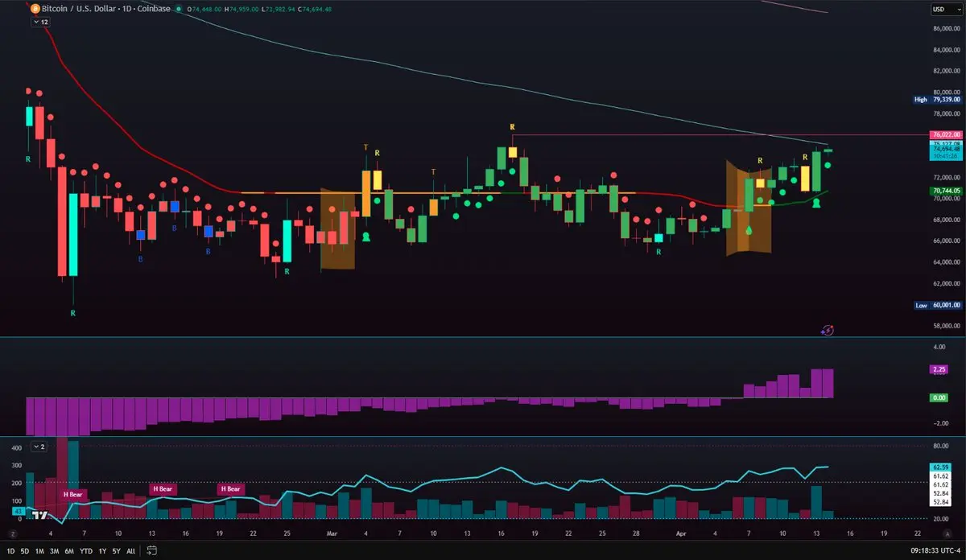Click the green 0.00 axis value label
The width and height of the screenshot is (966, 560).
click(x=939, y=397)
